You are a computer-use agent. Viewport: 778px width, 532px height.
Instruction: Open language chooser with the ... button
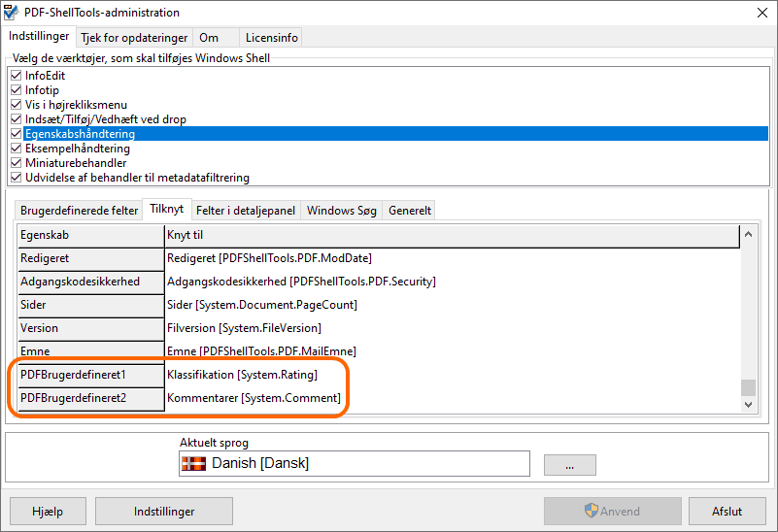[569, 465]
